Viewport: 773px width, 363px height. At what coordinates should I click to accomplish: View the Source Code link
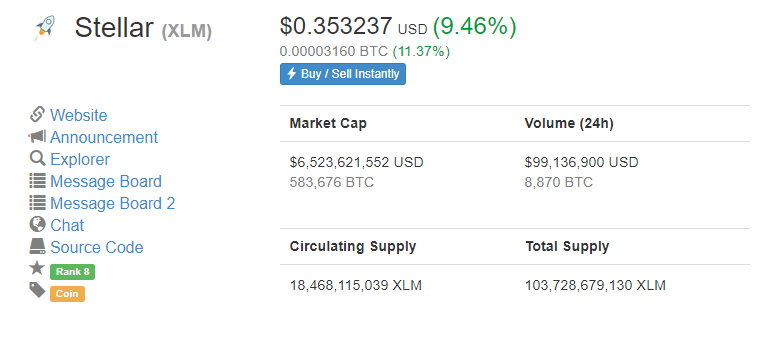tap(97, 247)
